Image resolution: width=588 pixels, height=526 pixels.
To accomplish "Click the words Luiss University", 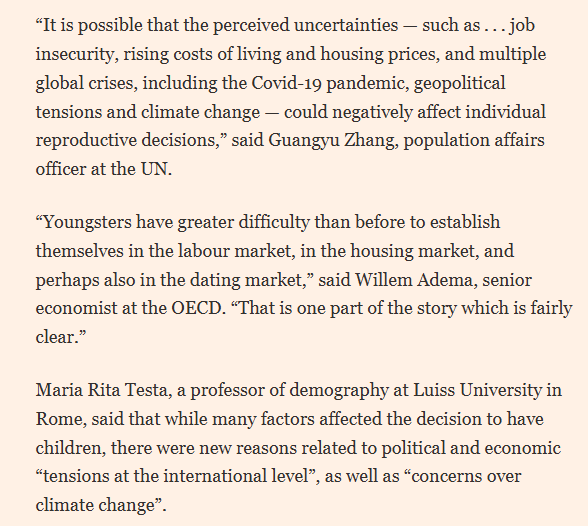I will [477, 390].
